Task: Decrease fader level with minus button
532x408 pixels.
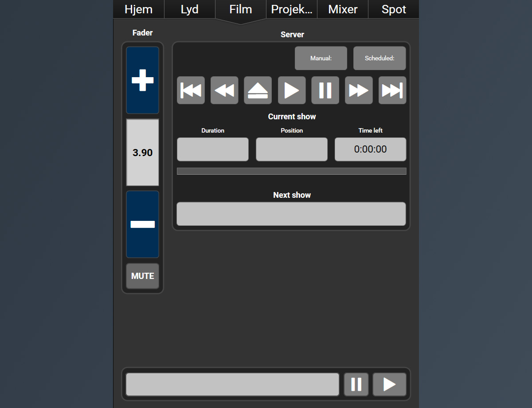Action: click(x=142, y=224)
